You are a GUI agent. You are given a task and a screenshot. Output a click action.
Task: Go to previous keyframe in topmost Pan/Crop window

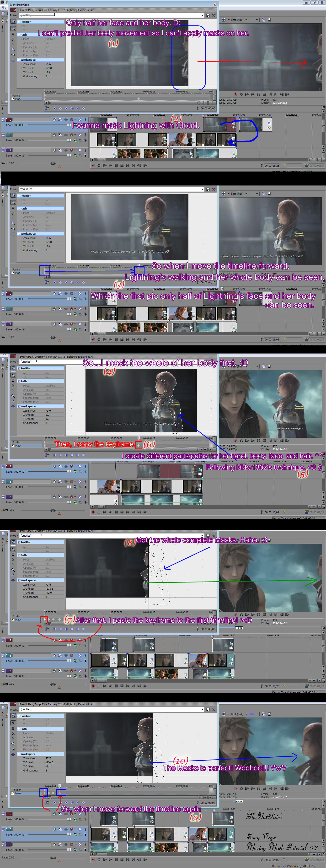(61, 108)
